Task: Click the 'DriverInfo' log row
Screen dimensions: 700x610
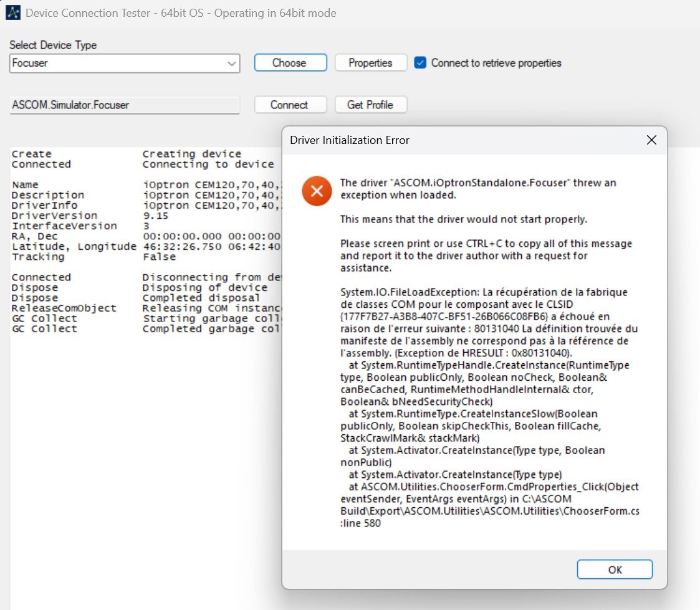Action: (146, 205)
